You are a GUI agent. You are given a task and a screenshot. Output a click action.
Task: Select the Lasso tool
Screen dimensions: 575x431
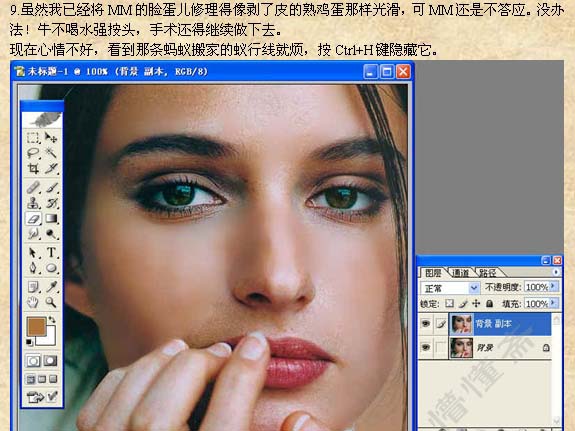[x=33, y=153]
